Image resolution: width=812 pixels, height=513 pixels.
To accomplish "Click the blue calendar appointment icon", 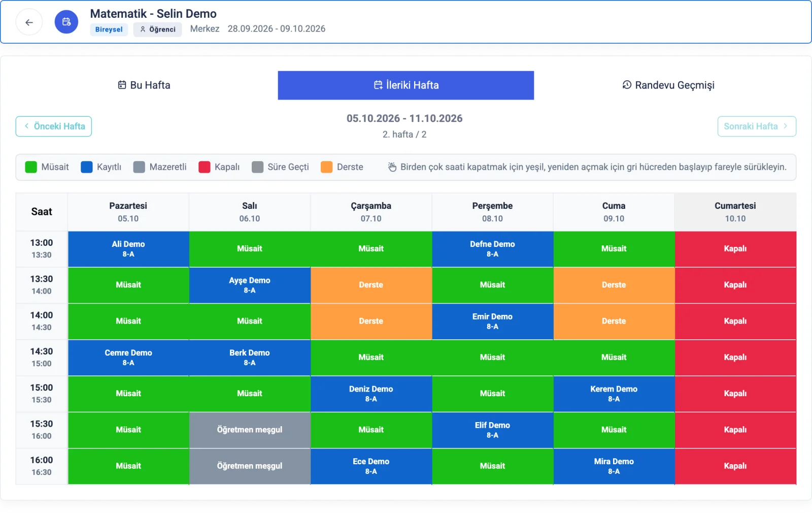I will coord(66,22).
